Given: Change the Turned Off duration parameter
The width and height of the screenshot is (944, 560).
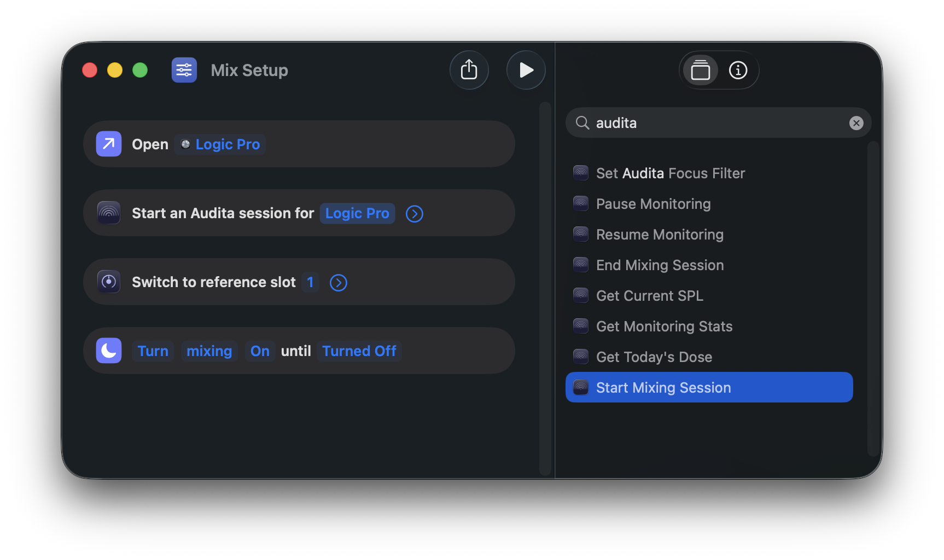Looking at the screenshot, I should click(359, 351).
